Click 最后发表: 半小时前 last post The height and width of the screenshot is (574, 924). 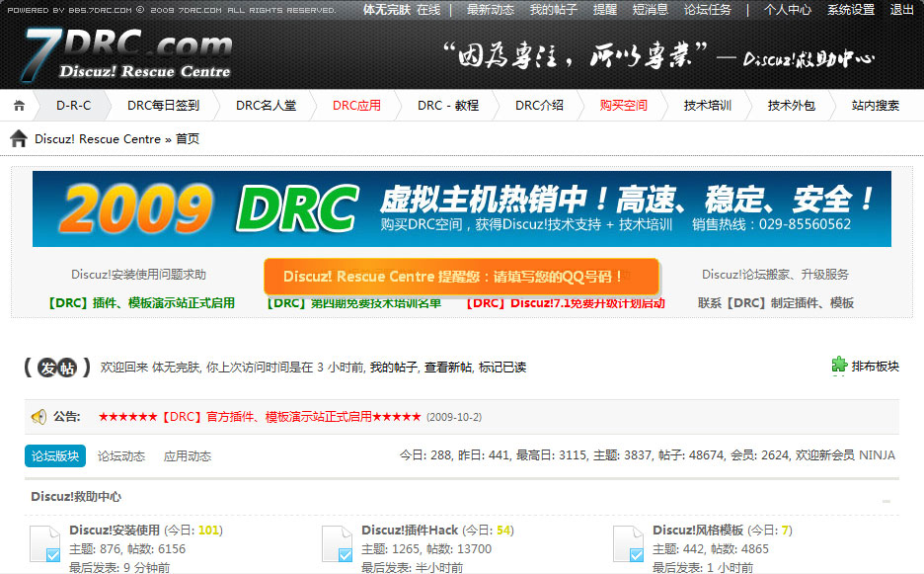click(412, 567)
